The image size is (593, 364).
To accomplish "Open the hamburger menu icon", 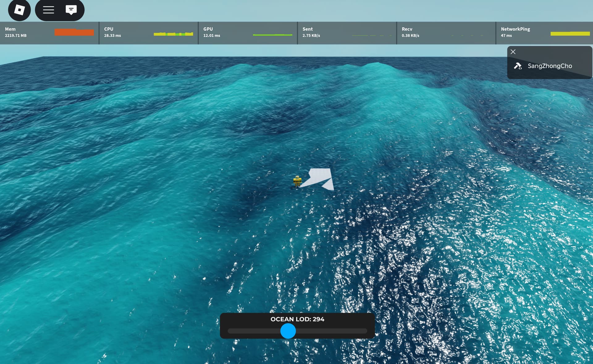I will [x=48, y=10].
